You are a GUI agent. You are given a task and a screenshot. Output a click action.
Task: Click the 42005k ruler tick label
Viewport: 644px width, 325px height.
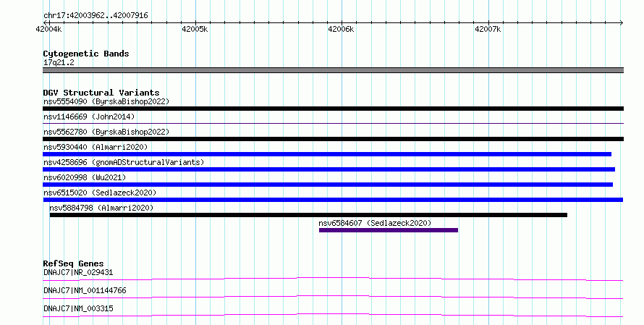195,29
